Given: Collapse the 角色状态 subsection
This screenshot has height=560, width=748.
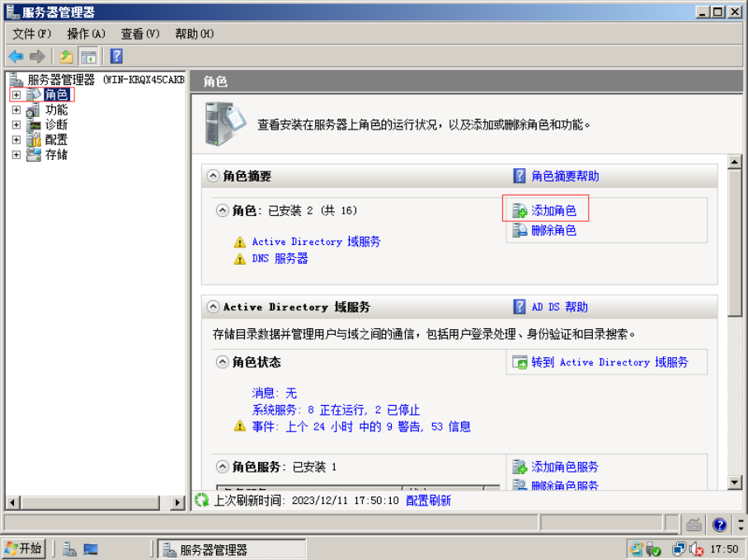Looking at the screenshot, I should tap(223, 362).
